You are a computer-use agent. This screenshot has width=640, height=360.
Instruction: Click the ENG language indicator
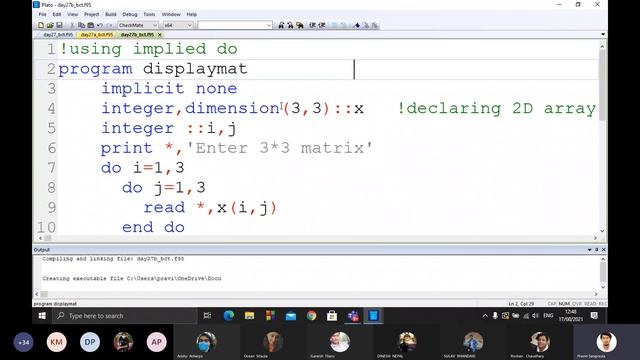pos(548,316)
